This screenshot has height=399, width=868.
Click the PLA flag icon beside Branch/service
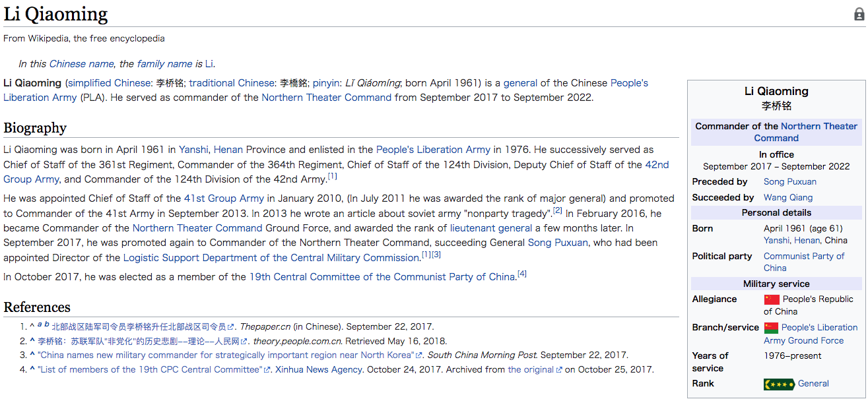coord(772,328)
